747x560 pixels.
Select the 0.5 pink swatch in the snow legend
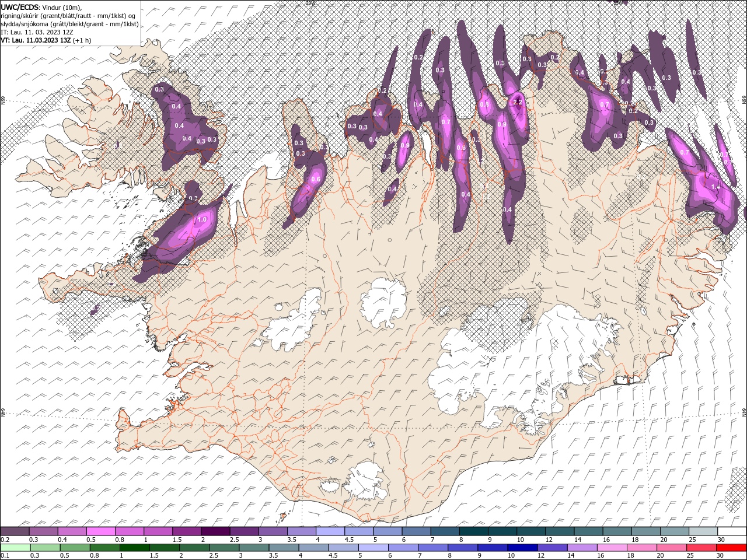click(100, 531)
